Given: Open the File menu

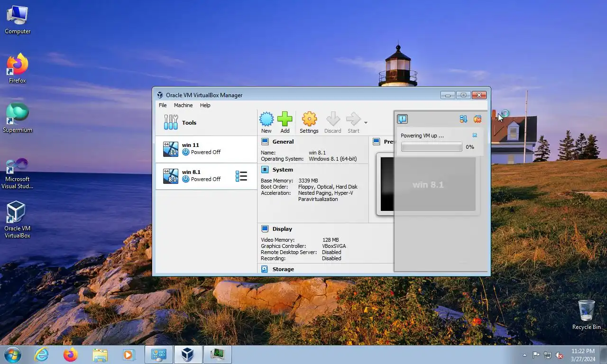Looking at the screenshot, I should pyautogui.click(x=163, y=105).
